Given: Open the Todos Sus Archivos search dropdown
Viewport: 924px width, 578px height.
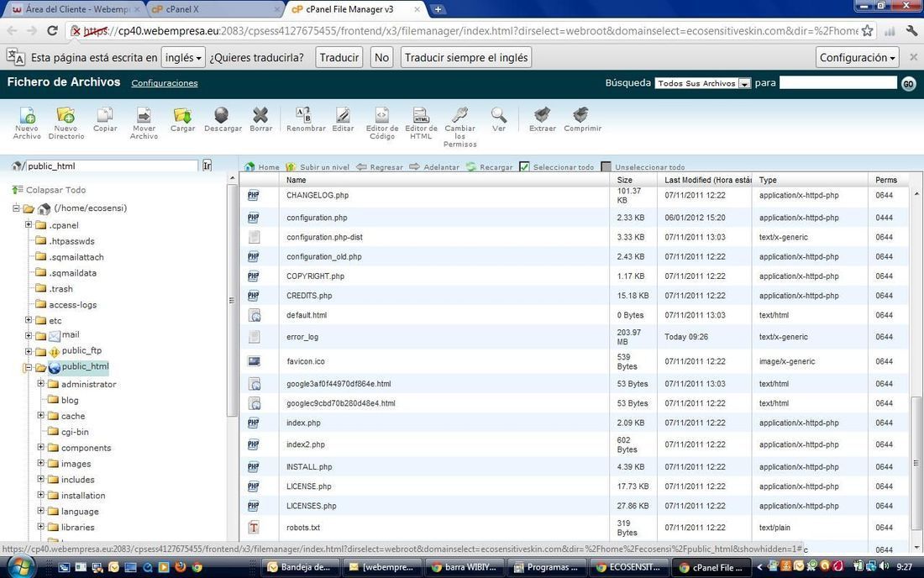Looking at the screenshot, I should (x=702, y=83).
